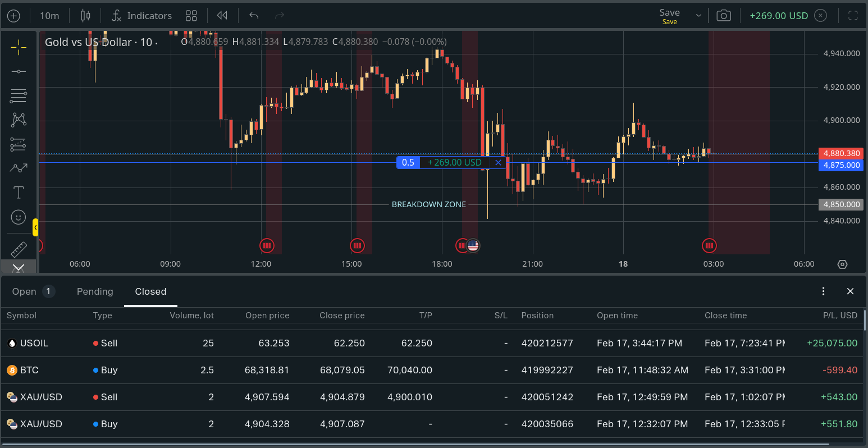Screen dimensions: 868x448
Task: Click the add symbol plus icon
Action: click(x=13, y=16)
